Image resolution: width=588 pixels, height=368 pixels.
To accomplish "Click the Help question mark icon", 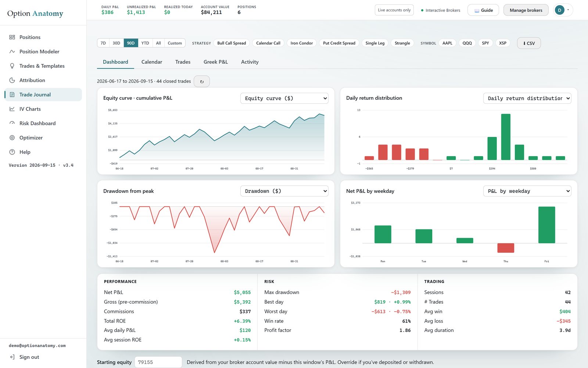I will tap(12, 152).
